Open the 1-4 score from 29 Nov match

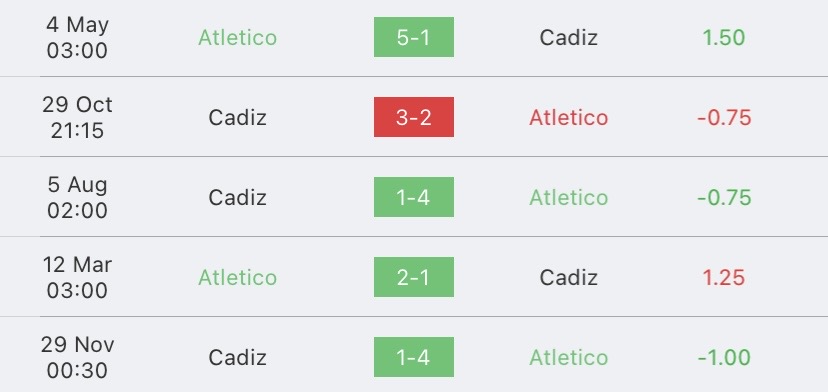413,357
